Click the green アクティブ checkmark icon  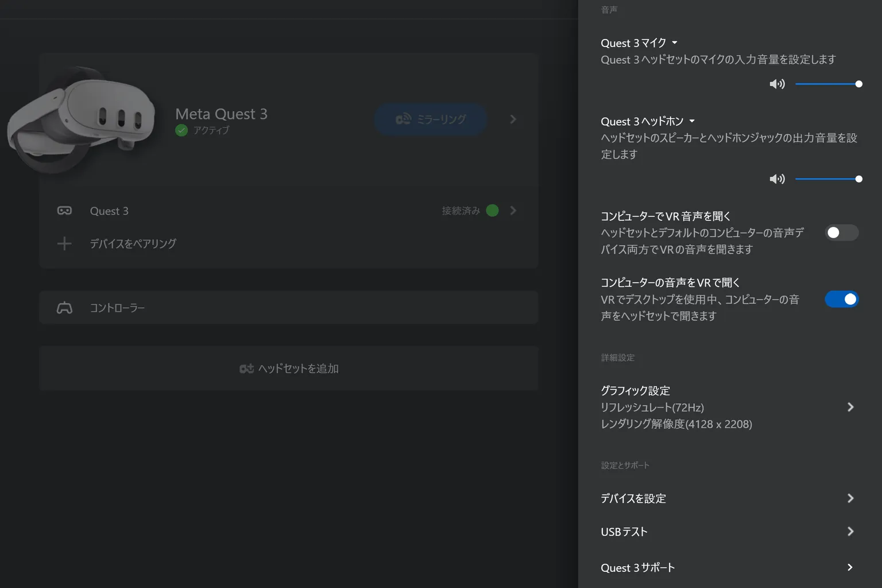tap(181, 130)
